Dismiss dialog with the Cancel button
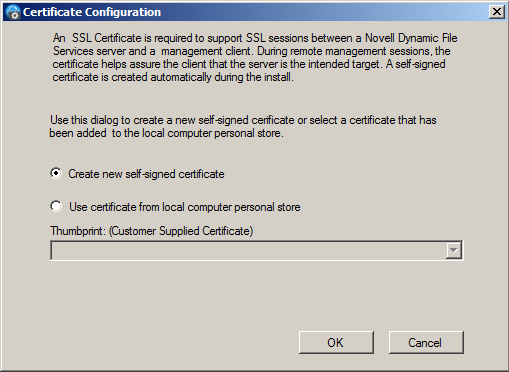 [426, 342]
